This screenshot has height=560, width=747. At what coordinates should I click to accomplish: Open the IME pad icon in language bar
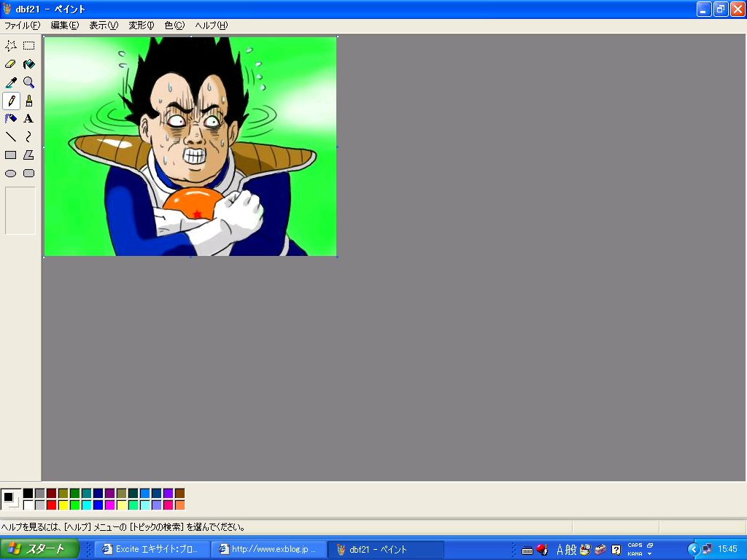[x=586, y=550]
